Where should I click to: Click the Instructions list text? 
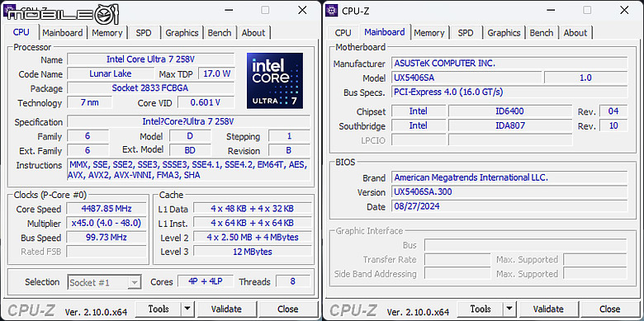click(x=188, y=169)
